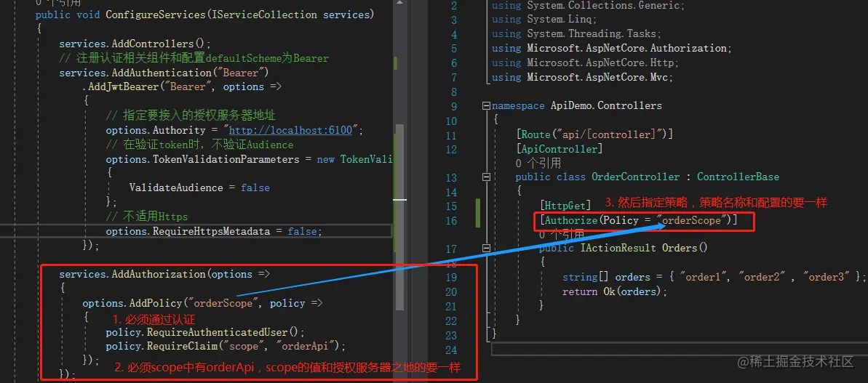
Task: Click services.AddAuthorization(options => line
Action: pos(164,275)
